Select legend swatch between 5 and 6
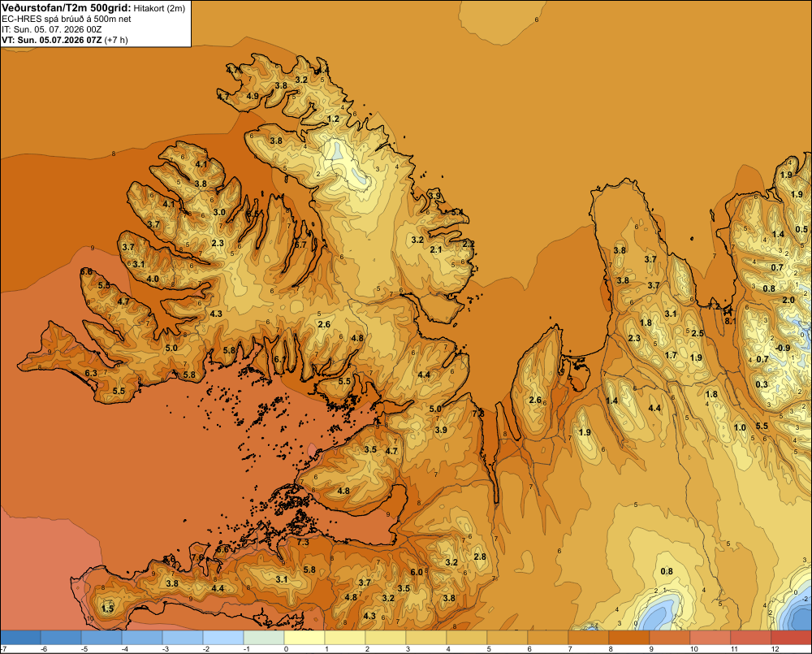Screen dimensions: 812x654 507,637
